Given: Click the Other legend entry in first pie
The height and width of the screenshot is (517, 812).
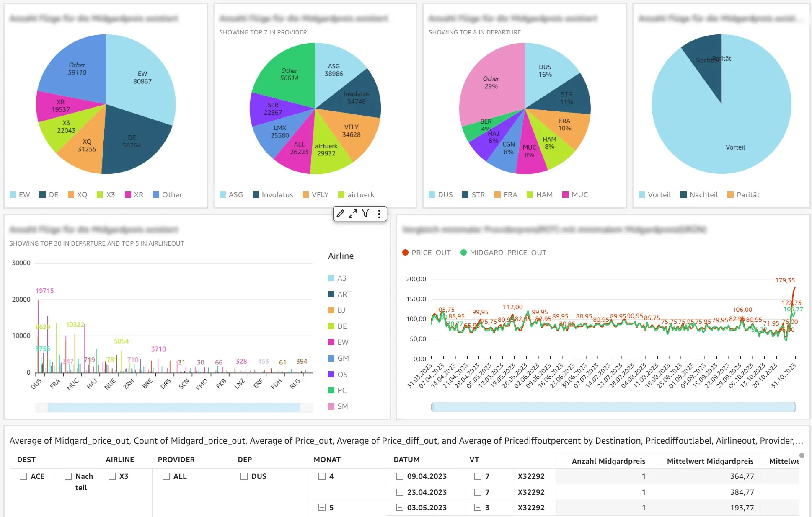Looking at the screenshot, I should coord(168,195).
